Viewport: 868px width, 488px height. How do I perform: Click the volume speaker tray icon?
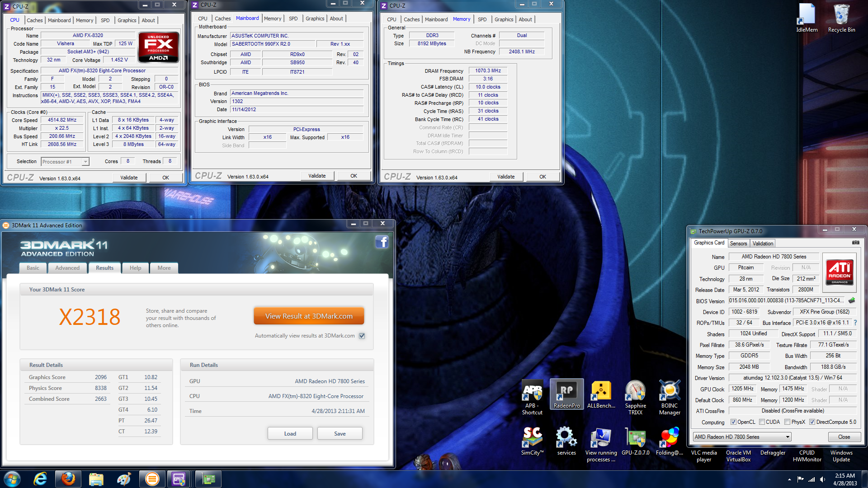822,479
